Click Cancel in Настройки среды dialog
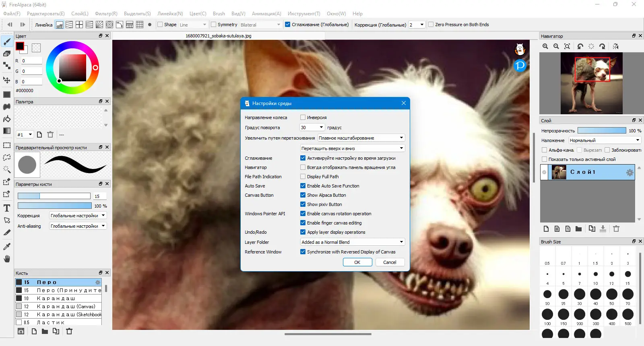The width and height of the screenshot is (644, 346). [x=390, y=262]
